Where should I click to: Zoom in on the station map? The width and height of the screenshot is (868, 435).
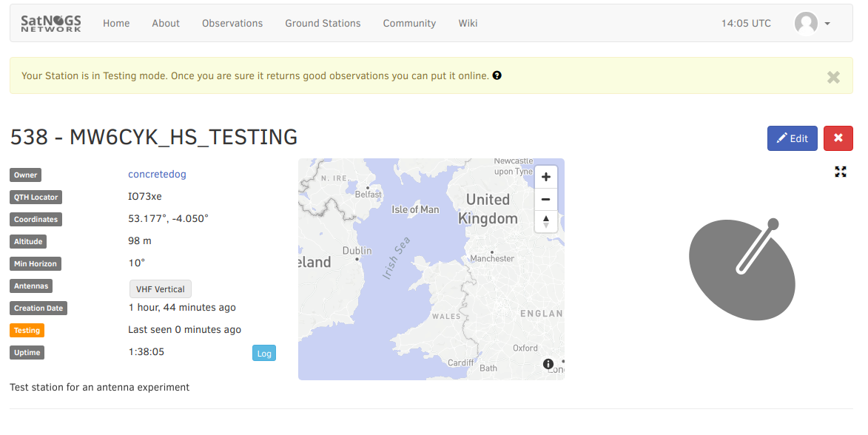tap(546, 177)
